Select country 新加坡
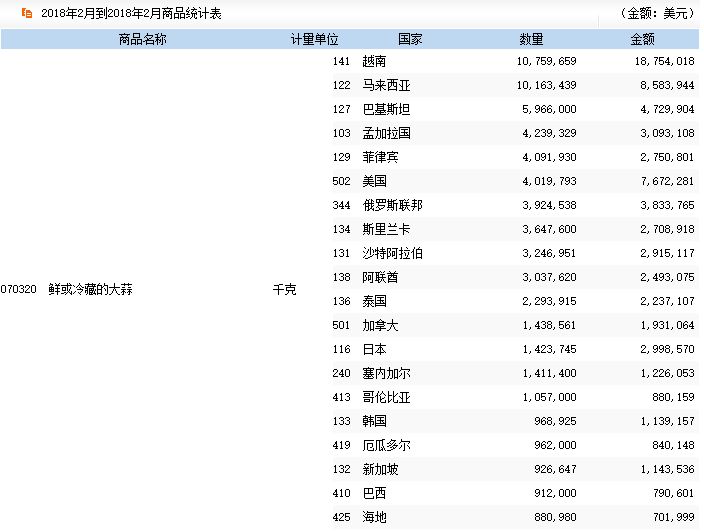The height and width of the screenshot is (531, 704). [x=380, y=470]
